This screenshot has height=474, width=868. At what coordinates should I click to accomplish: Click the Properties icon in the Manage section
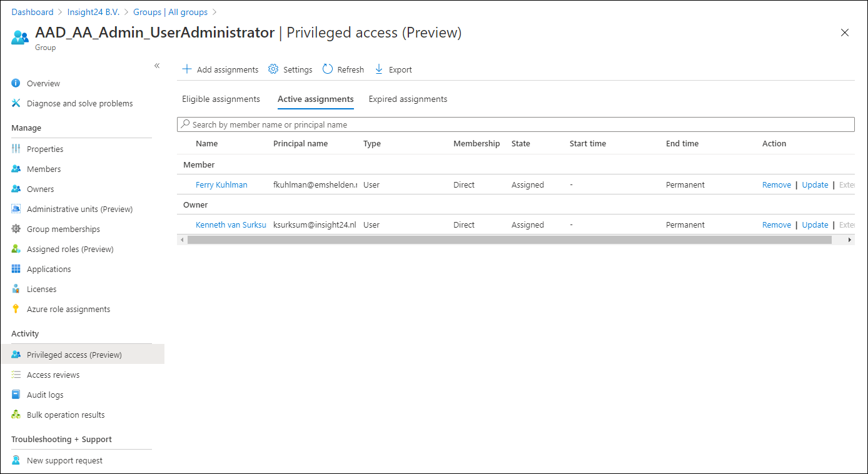(x=16, y=149)
